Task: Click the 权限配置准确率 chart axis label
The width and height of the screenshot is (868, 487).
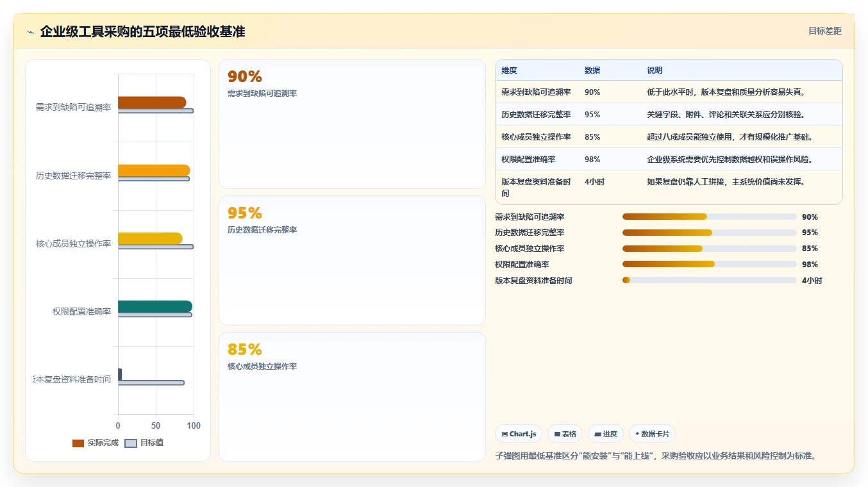Action: coord(82,312)
